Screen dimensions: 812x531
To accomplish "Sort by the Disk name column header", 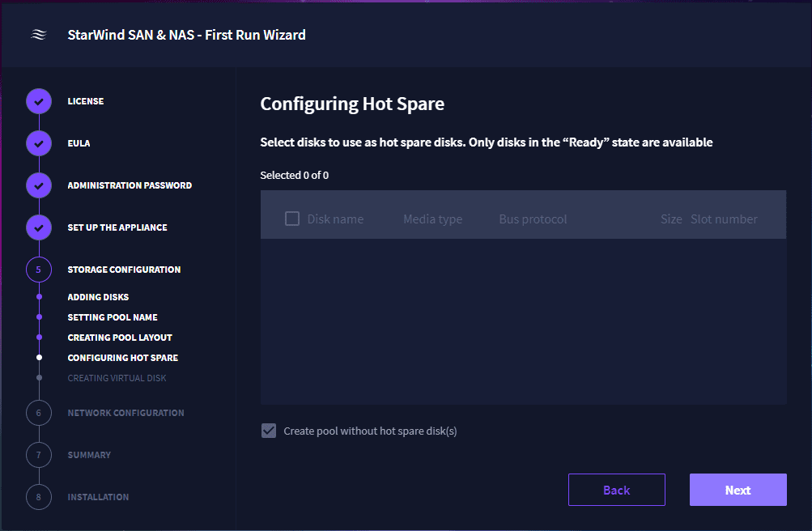I will click(335, 219).
